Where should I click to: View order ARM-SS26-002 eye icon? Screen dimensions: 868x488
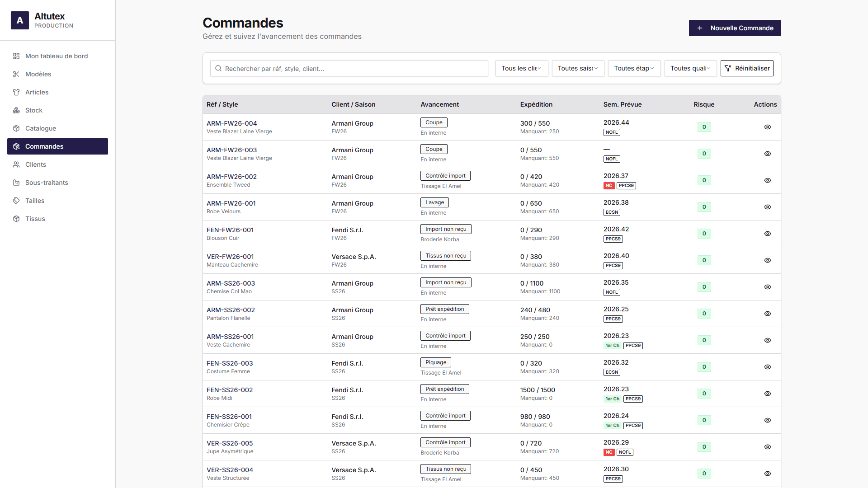tap(768, 314)
